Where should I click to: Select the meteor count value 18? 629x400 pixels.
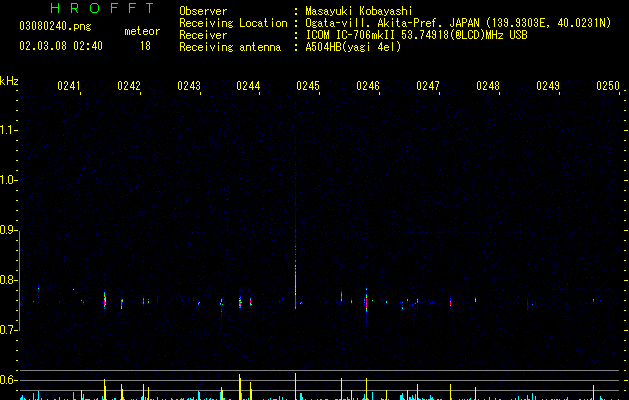pyautogui.click(x=145, y=46)
